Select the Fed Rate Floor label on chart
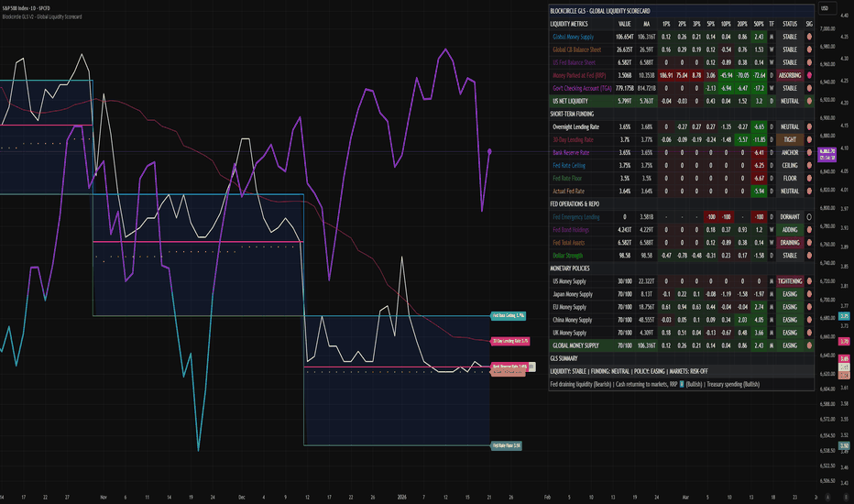The image size is (854, 504). click(x=506, y=445)
